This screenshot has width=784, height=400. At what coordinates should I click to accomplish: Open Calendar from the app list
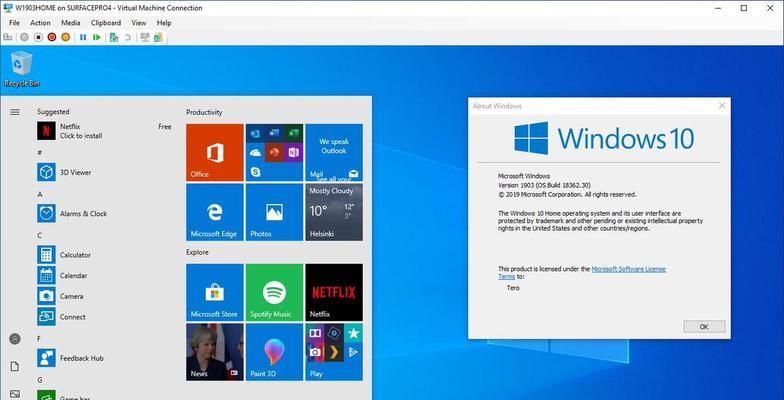104,276
